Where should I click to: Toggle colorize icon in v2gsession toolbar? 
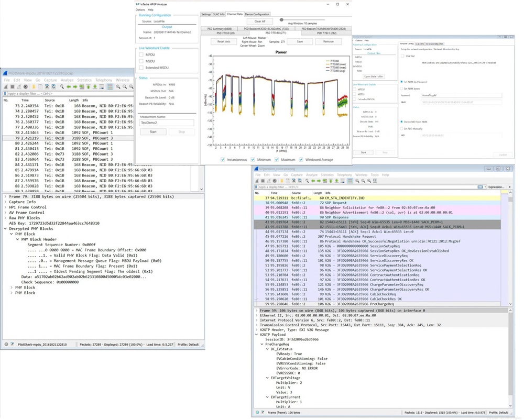350,181
